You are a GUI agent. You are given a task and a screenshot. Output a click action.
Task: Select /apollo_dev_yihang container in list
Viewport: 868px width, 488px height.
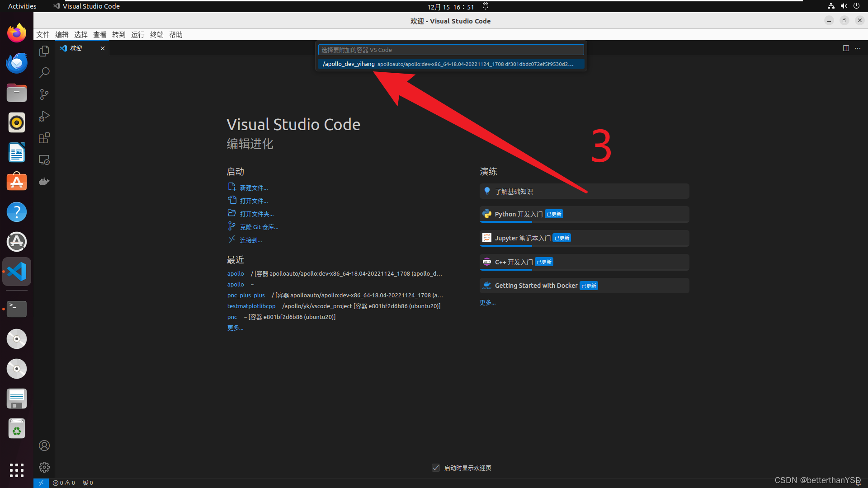[451, 64]
